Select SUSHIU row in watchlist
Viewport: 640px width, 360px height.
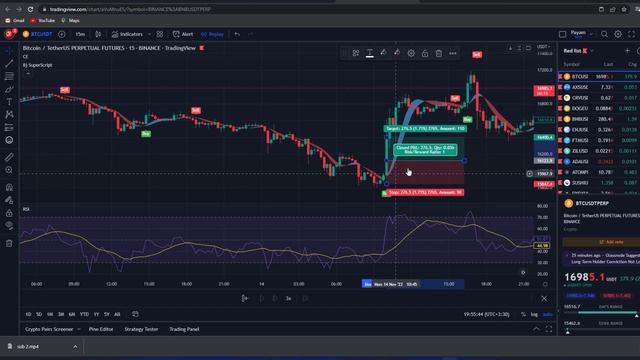tap(599, 183)
